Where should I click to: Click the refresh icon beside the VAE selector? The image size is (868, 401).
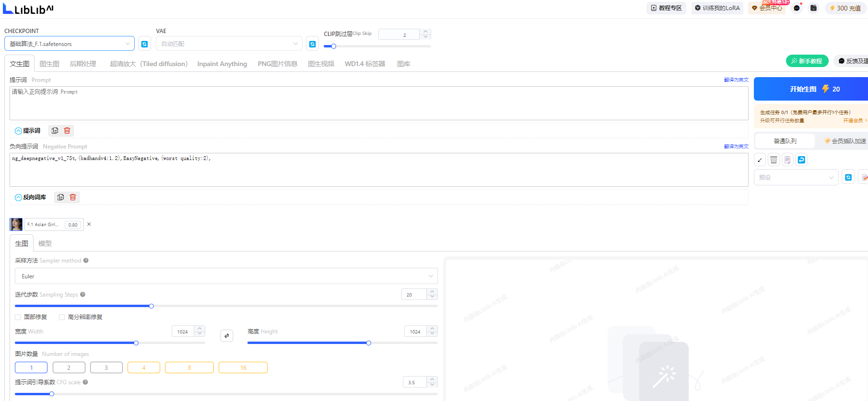[312, 44]
